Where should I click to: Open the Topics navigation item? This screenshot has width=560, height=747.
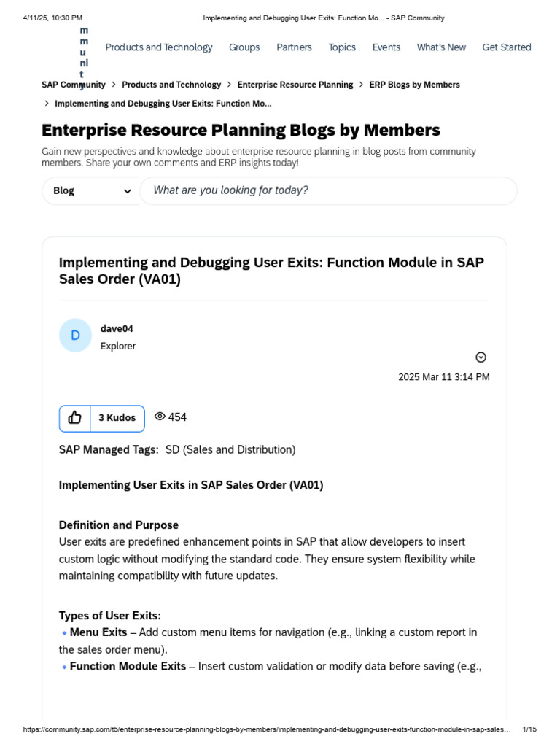pyautogui.click(x=342, y=47)
